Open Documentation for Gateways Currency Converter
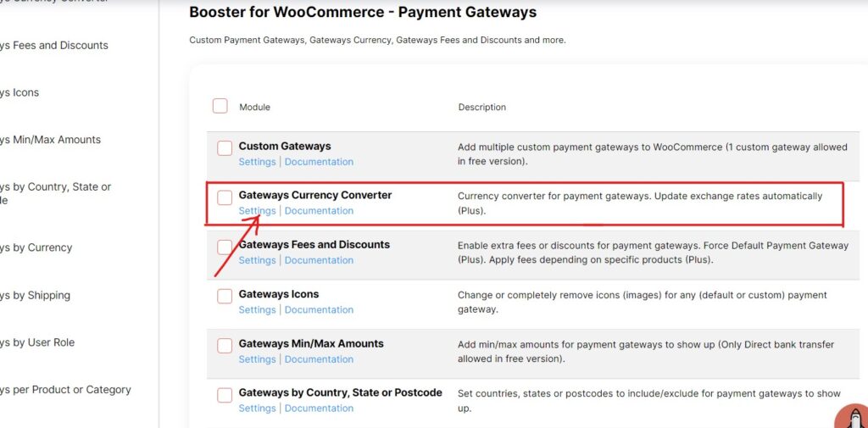The height and width of the screenshot is (428, 868). pos(319,211)
